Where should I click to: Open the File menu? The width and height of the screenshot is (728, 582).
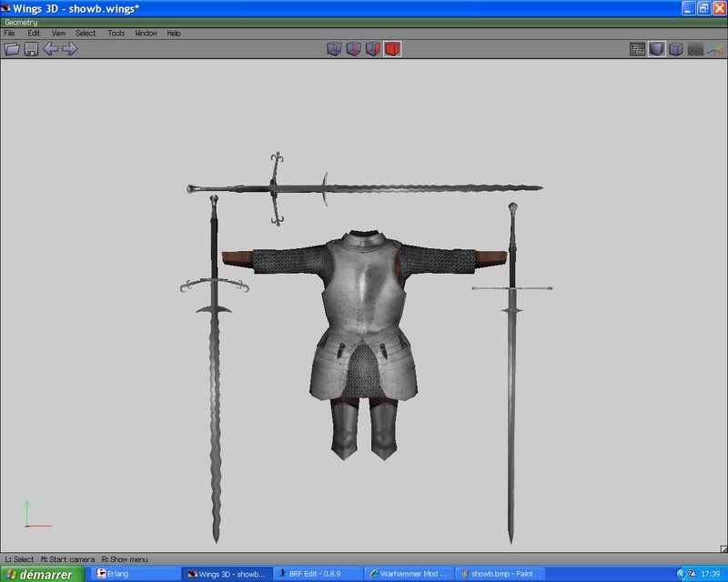10,33
